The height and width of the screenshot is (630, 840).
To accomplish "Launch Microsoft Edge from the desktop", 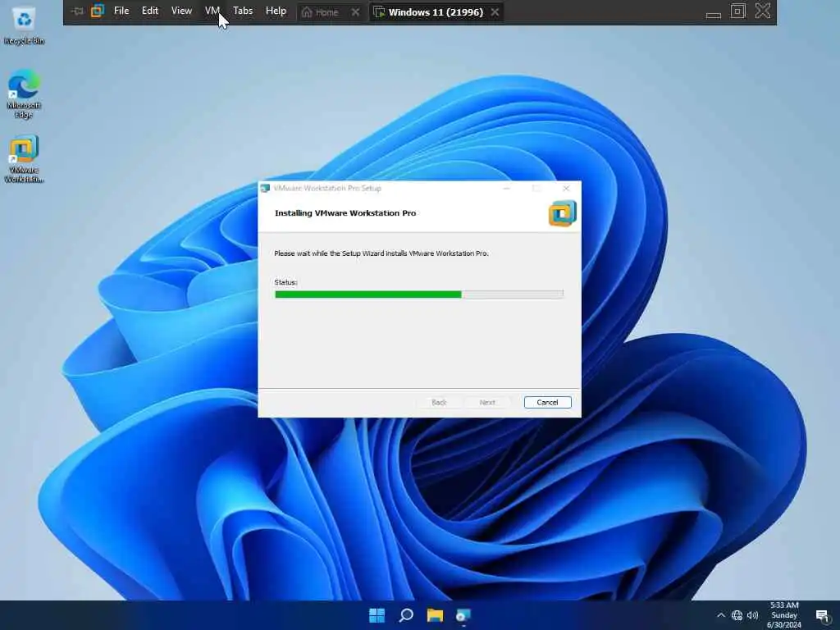I will pos(24,93).
